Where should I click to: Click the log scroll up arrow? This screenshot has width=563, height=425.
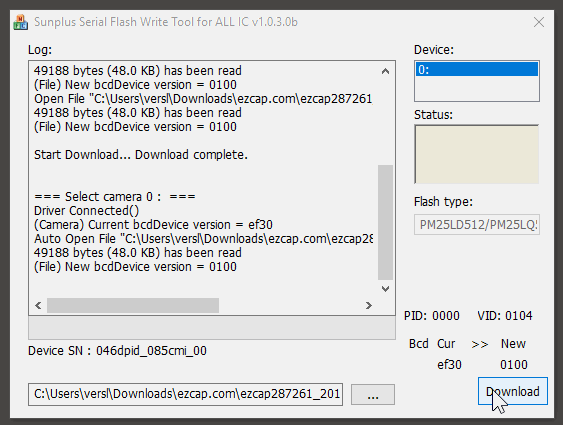click(385, 71)
